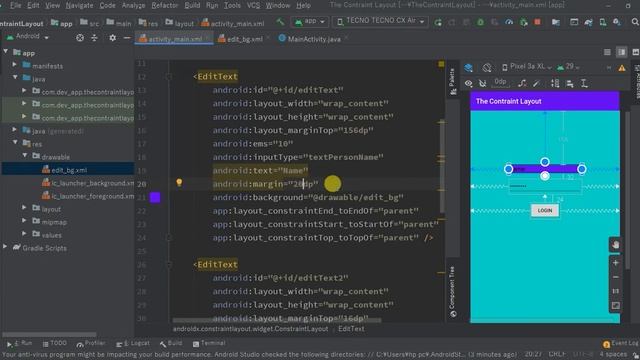640x360 pixels.
Task: Open the API 29 version dropdown
Action: click(569, 67)
